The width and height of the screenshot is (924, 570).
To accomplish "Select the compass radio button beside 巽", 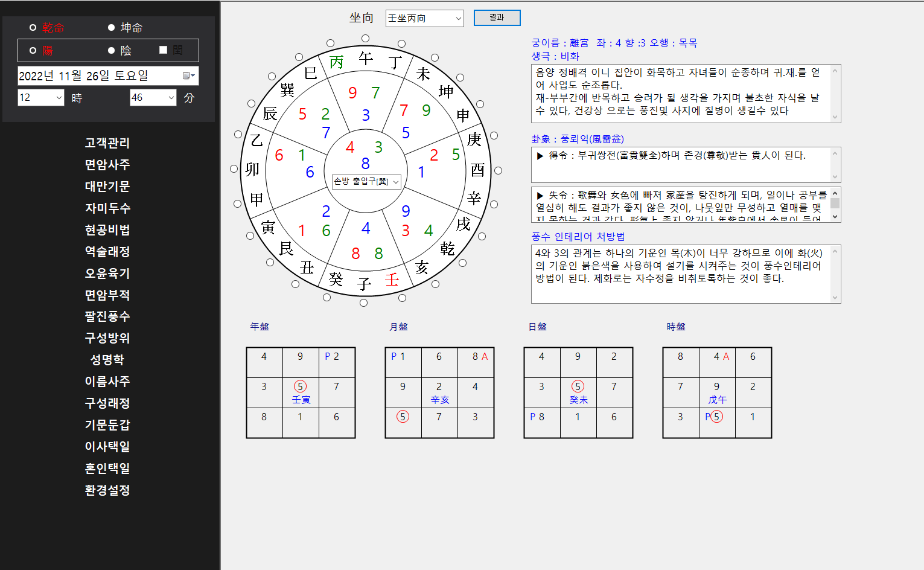I will 272,76.
